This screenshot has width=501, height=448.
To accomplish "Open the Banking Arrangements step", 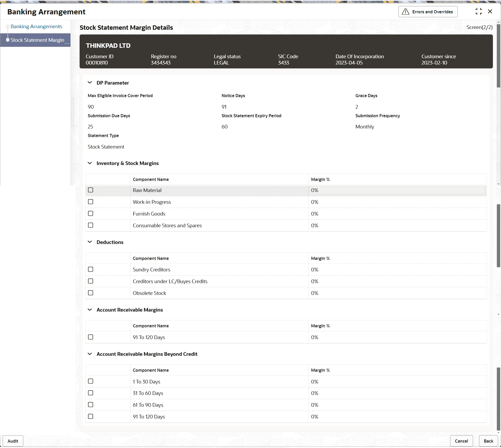I will [36, 26].
